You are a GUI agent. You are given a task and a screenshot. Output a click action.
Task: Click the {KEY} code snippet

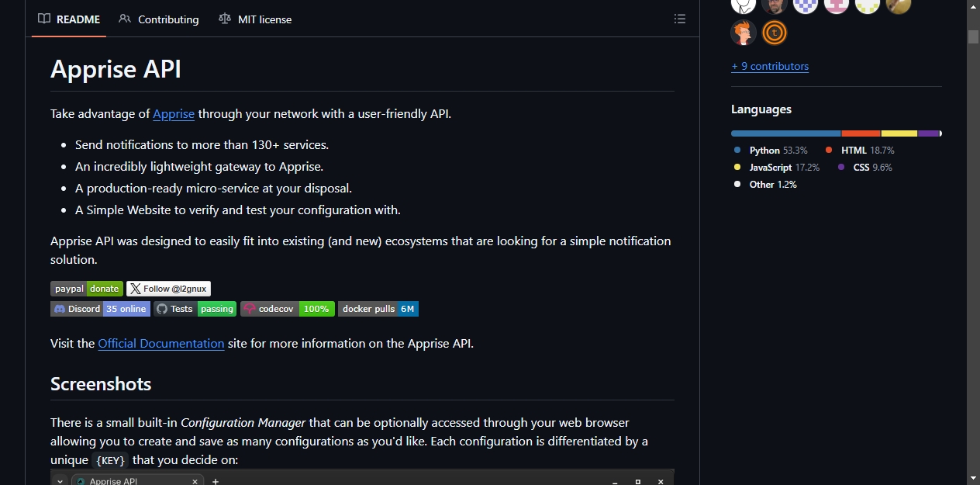tap(111, 460)
